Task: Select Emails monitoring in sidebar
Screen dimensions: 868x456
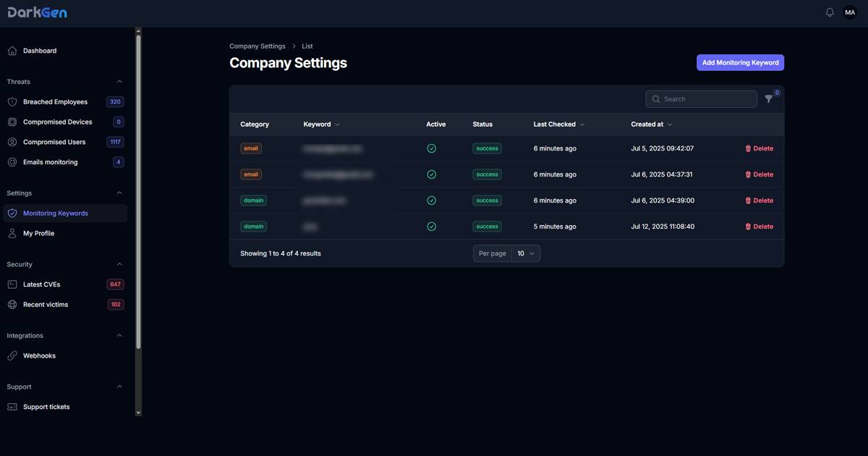Action: (50, 162)
